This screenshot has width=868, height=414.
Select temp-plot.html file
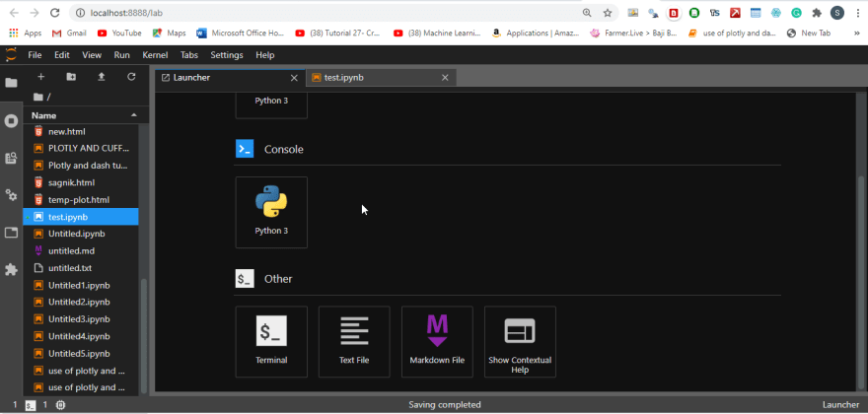pos(81,199)
